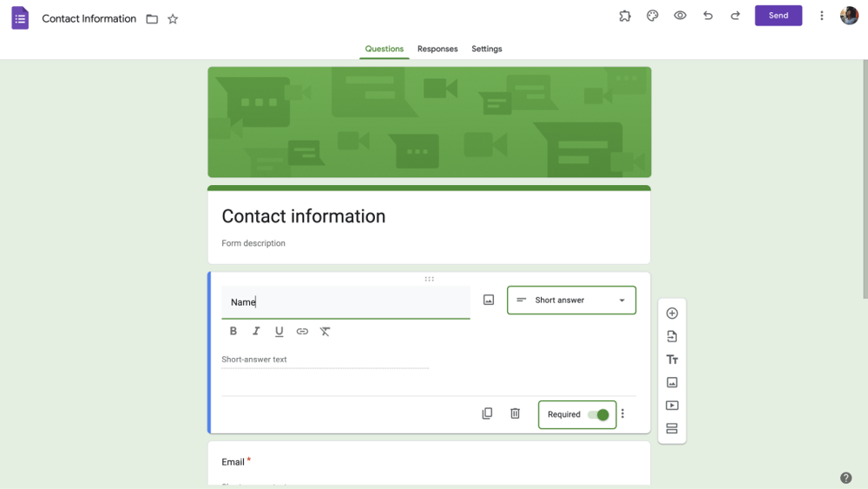Open the customize theme palette

tap(653, 16)
